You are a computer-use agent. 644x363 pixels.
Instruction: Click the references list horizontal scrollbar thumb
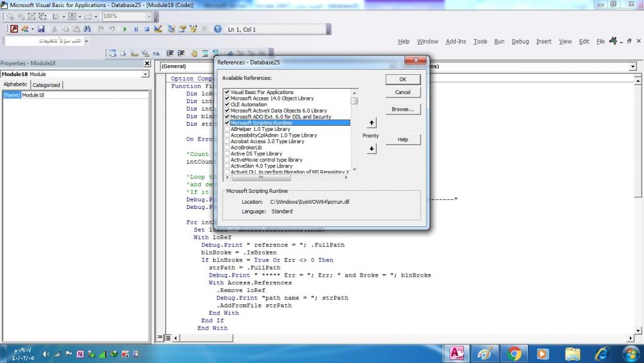pos(261,177)
